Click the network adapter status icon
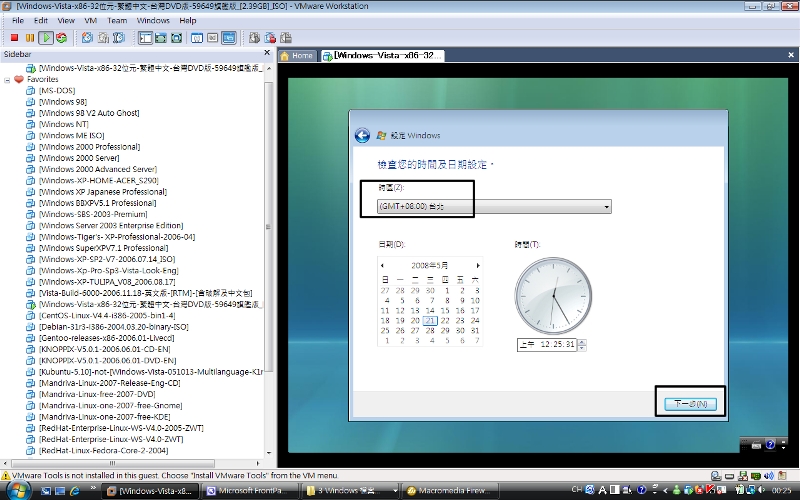Image resolution: width=800 pixels, height=500 pixels. coord(755,476)
